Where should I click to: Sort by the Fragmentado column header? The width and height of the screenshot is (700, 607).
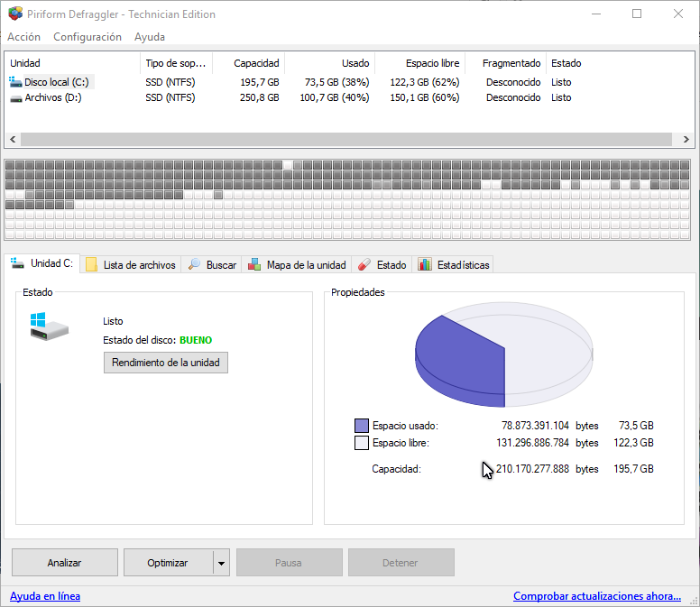[505, 63]
